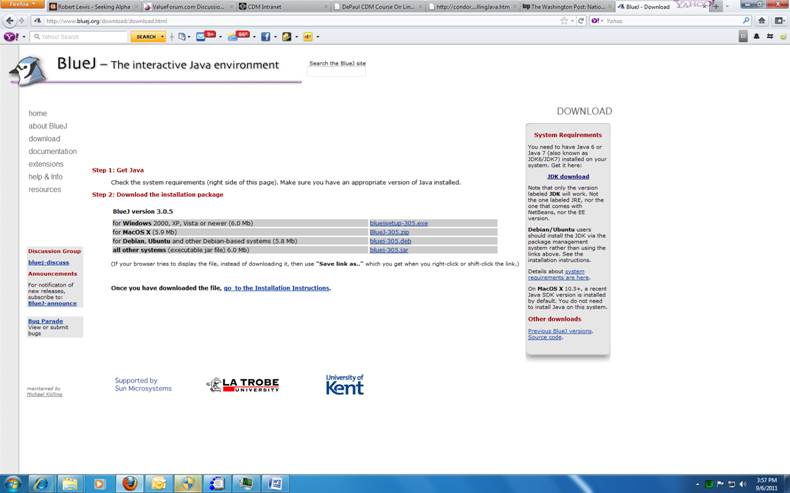Open the extensions menu link

(46, 164)
